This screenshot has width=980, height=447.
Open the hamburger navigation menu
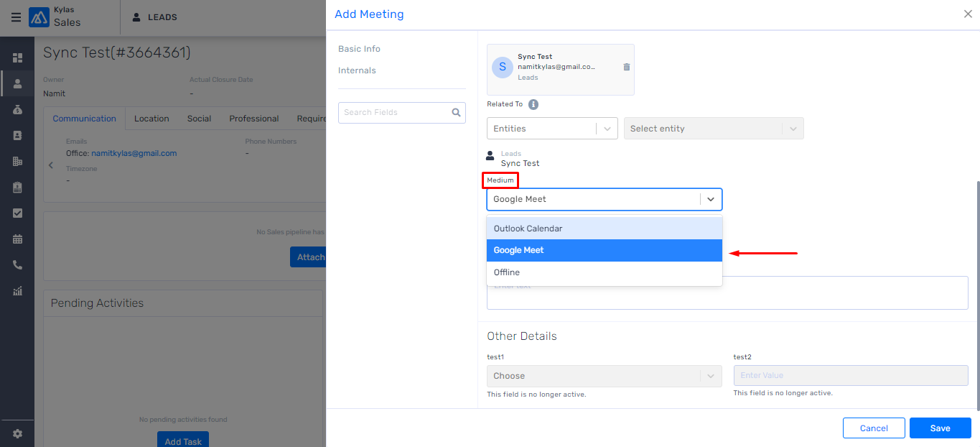point(16,17)
